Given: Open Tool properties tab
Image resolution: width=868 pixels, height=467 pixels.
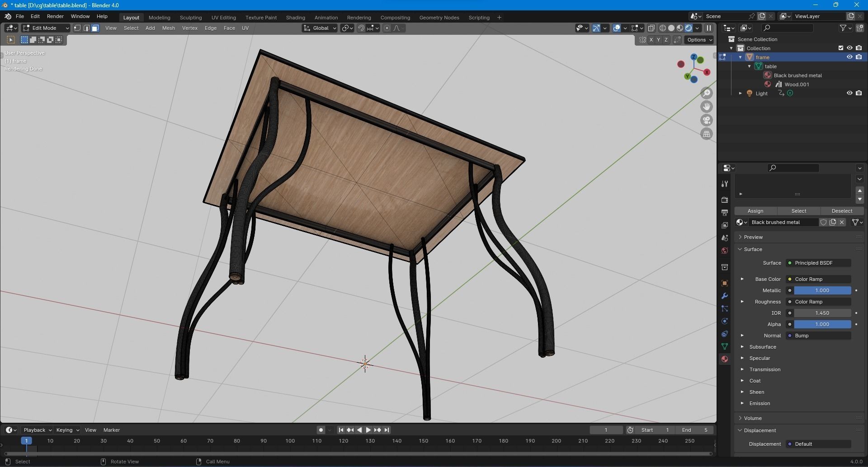Looking at the screenshot, I should [x=725, y=184].
